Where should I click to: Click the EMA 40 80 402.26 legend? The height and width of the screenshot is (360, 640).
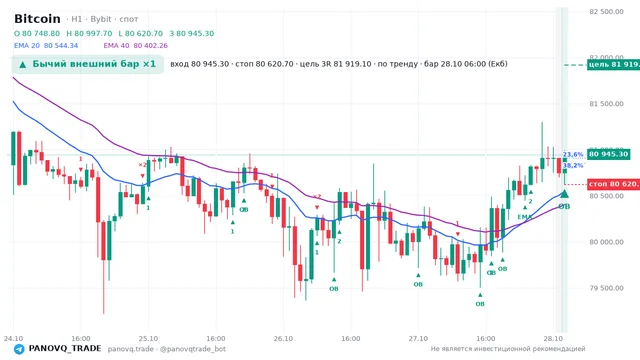click(136, 46)
